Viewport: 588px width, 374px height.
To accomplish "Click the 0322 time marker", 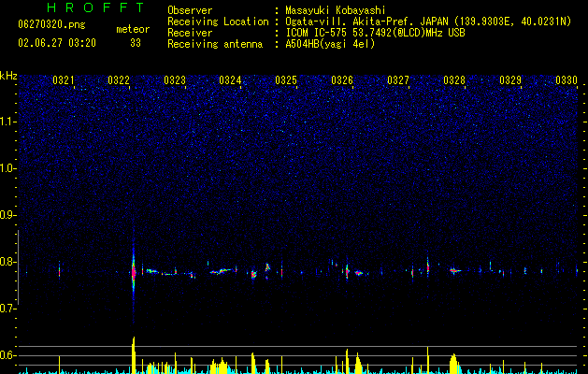I will 119,80.
